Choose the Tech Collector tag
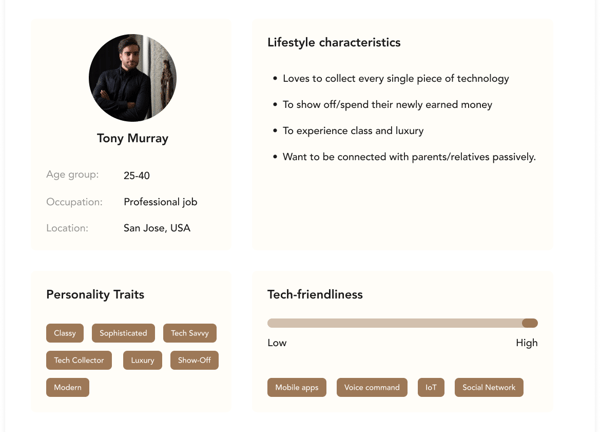This screenshot has width=600, height=432. (x=79, y=360)
